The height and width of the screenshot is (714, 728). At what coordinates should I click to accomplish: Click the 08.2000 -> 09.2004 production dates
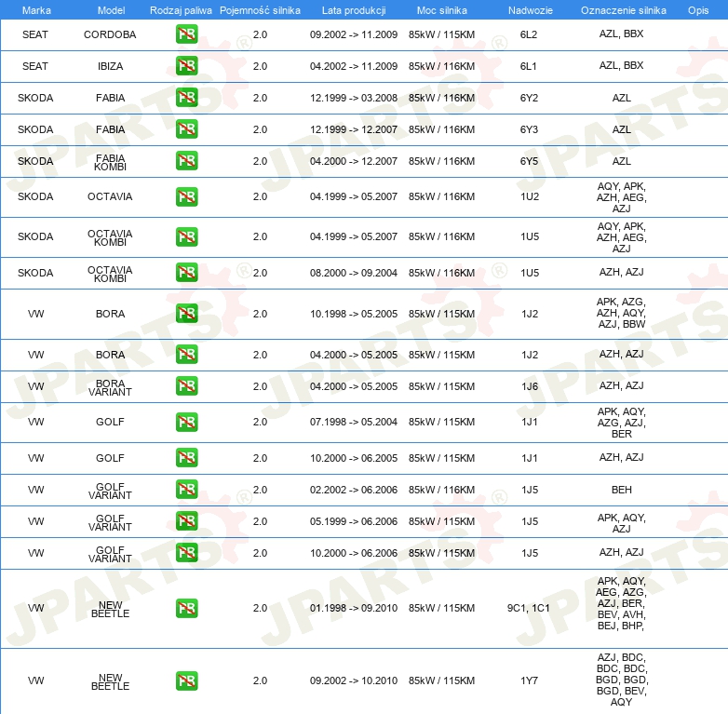tap(354, 273)
